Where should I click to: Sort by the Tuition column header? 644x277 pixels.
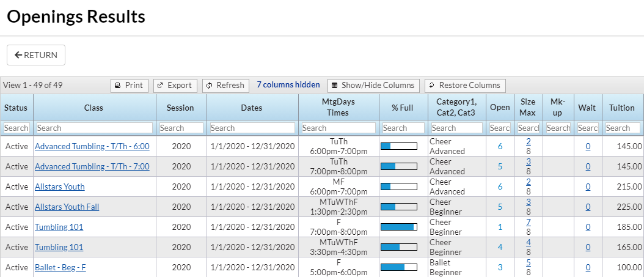[622, 108]
